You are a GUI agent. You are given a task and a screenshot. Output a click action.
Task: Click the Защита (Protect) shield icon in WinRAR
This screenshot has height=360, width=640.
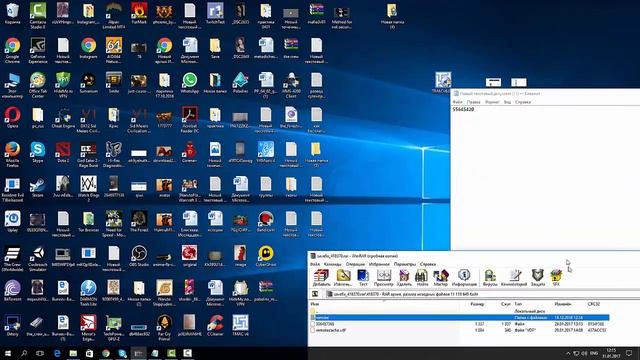[x=538, y=278]
